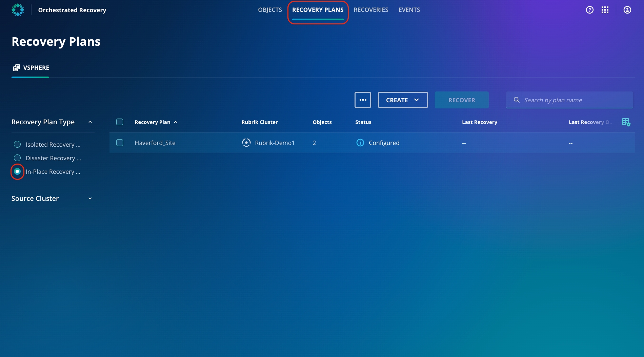Click the Rubrik logo icon
644x357 pixels.
[18, 10]
